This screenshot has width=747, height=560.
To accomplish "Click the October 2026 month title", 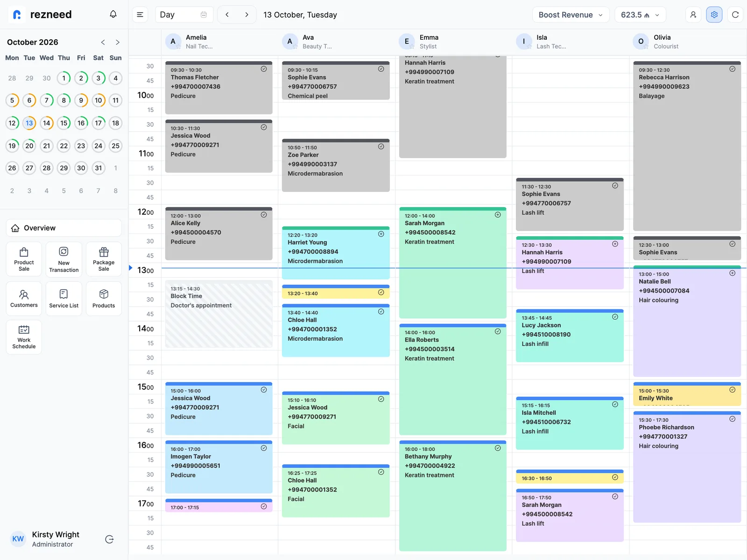I will [x=33, y=42].
